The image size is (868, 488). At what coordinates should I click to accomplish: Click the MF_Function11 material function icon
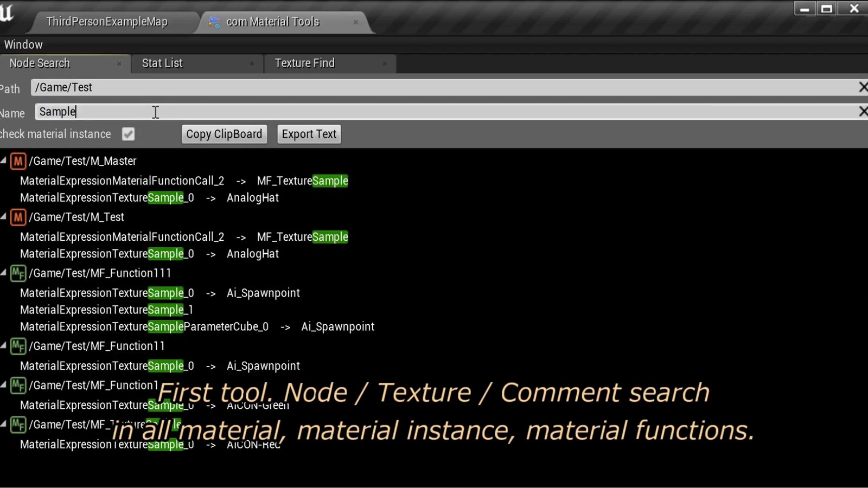coord(18,346)
